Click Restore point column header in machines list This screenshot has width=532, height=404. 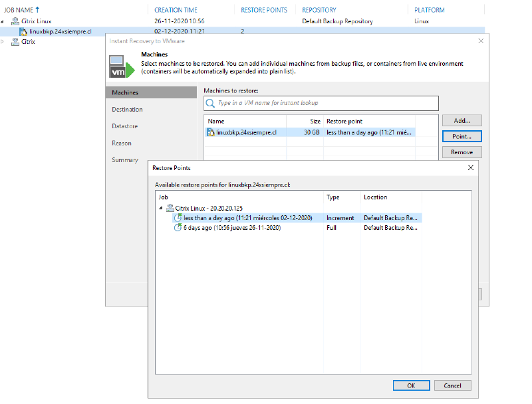pos(344,122)
